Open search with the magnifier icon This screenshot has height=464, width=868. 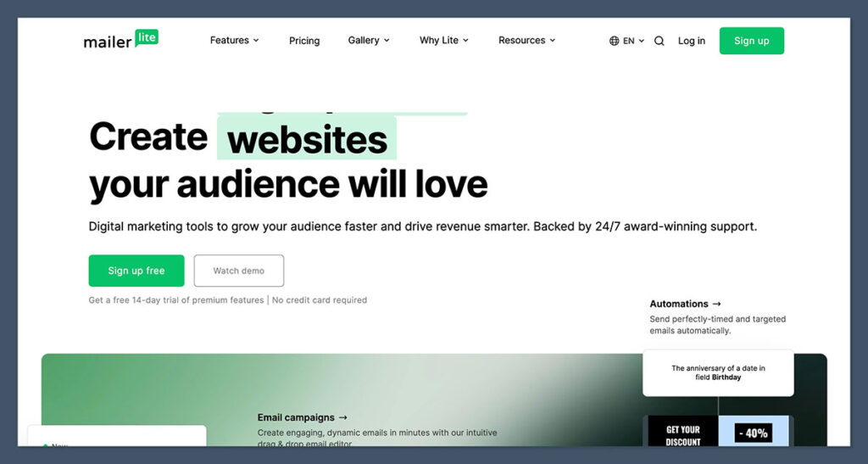[659, 41]
